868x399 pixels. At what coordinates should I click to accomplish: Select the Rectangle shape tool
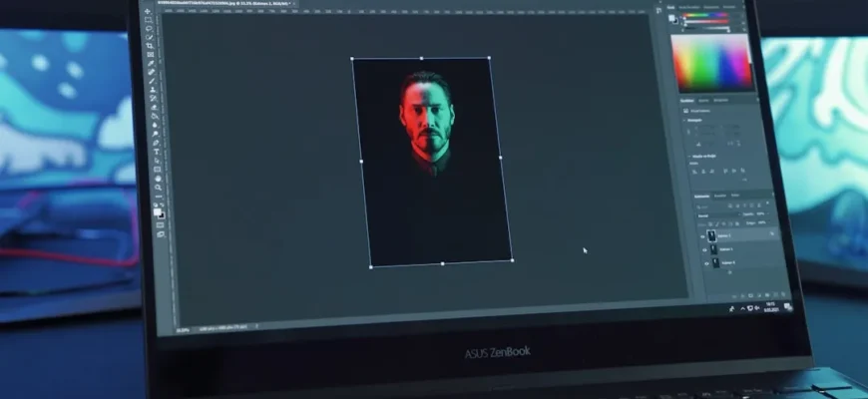158,170
